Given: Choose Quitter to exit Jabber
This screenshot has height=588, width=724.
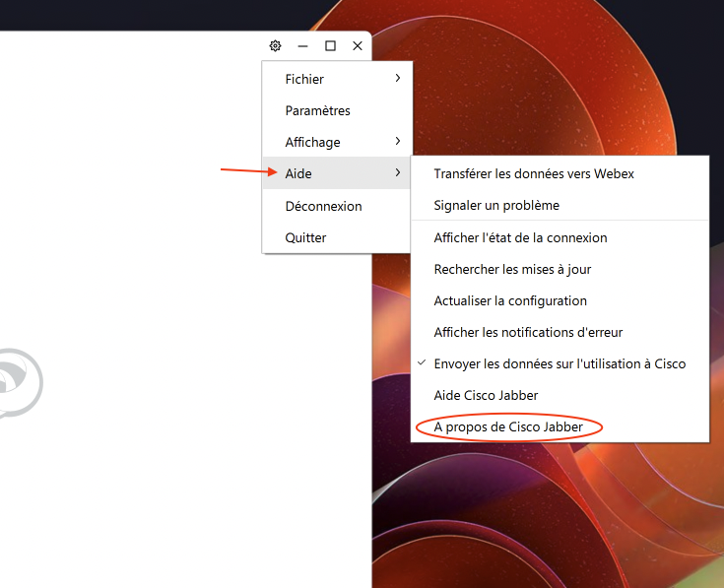Looking at the screenshot, I should point(305,237).
